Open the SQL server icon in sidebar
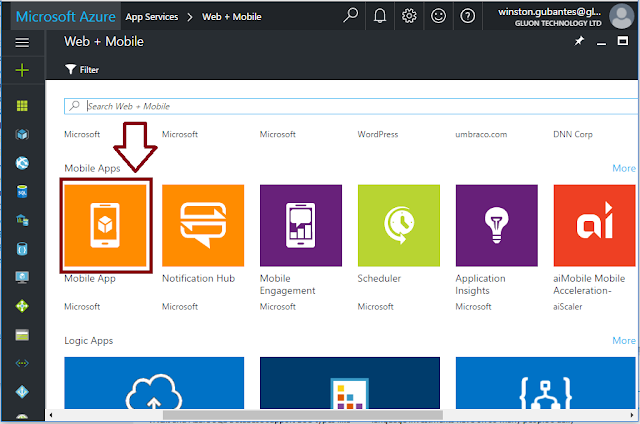The height and width of the screenshot is (424, 640). (x=22, y=220)
